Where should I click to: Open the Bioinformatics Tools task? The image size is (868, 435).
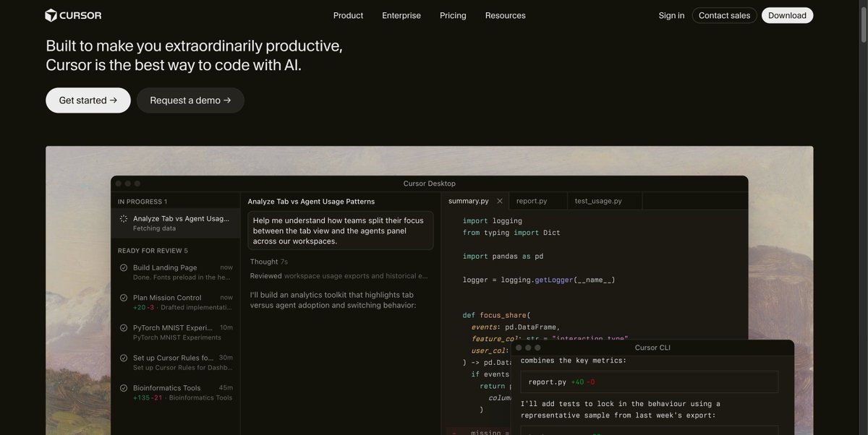click(176, 392)
